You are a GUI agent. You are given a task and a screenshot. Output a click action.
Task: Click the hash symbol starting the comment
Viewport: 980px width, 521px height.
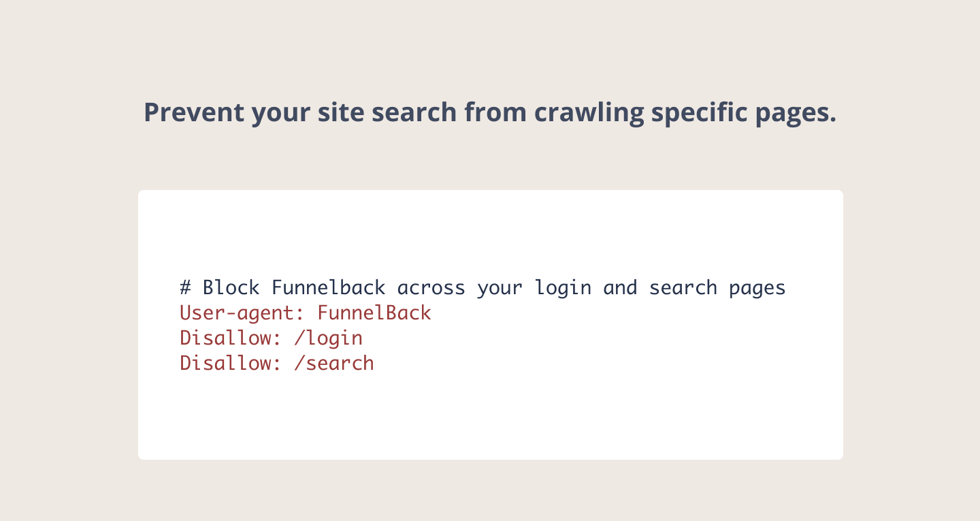(186, 287)
